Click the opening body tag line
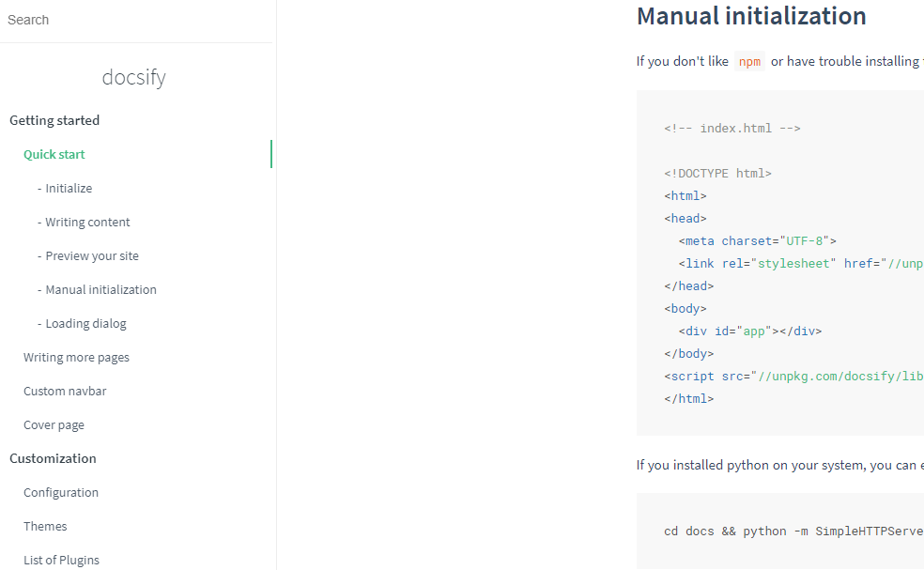Viewport: 924px width, 570px height. coord(685,309)
